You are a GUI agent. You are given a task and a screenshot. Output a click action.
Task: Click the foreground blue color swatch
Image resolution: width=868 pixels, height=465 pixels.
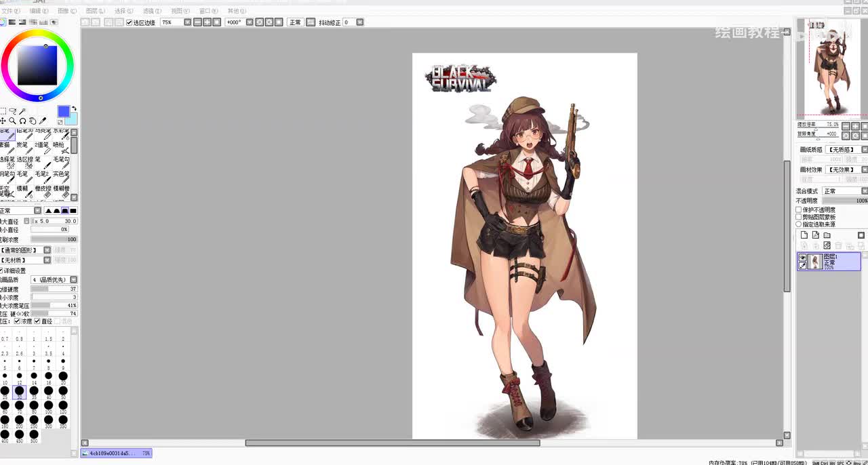click(63, 111)
